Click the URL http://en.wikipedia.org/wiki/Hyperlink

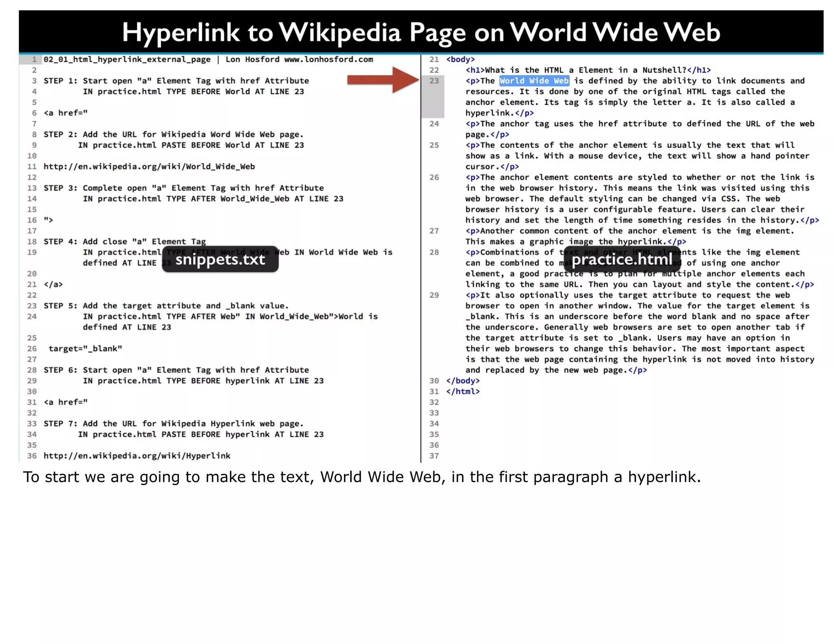point(137,456)
